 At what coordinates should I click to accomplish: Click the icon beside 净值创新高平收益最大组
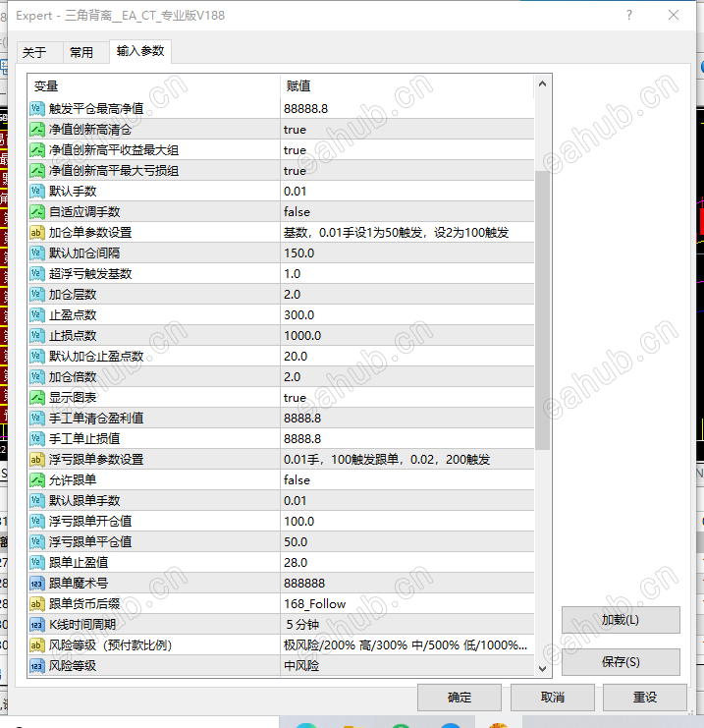tap(37, 150)
